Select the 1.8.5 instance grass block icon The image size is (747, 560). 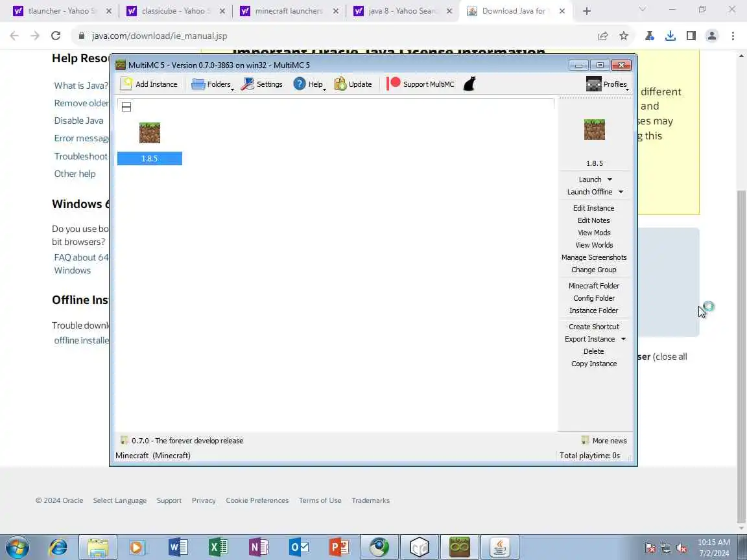coord(150,133)
